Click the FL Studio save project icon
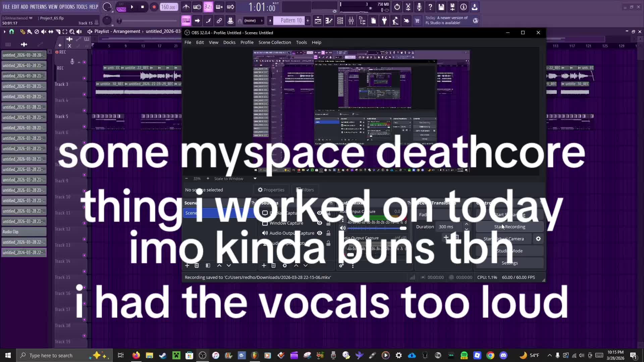644x362 pixels. [441, 7]
